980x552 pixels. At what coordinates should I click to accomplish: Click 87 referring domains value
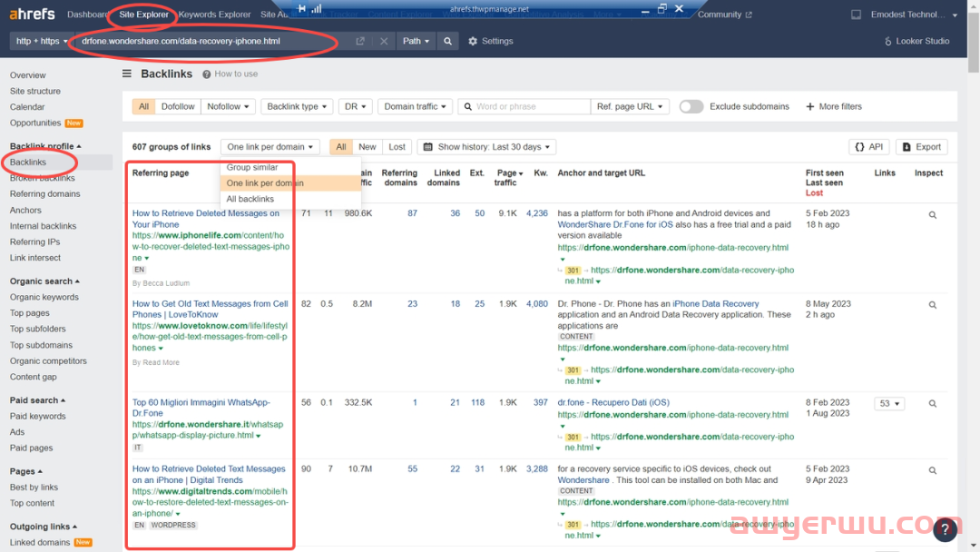point(413,213)
